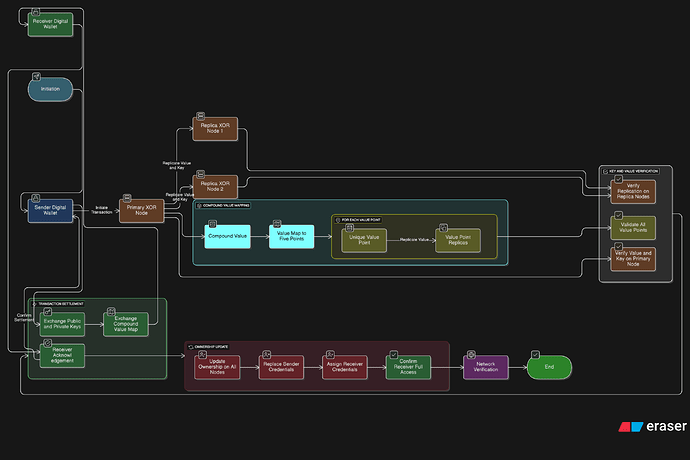Click the Ownership Update group header icon
The height and width of the screenshot is (460, 690).
tap(191, 347)
